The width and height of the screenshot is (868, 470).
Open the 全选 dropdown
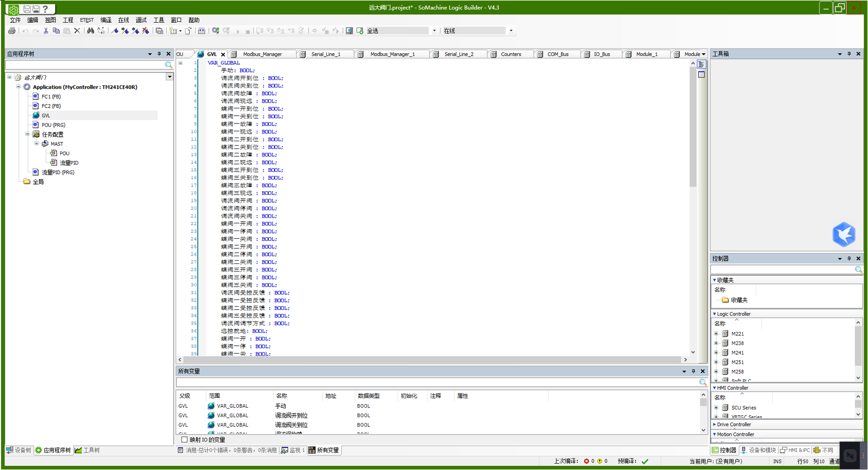click(x=435, y=31)
